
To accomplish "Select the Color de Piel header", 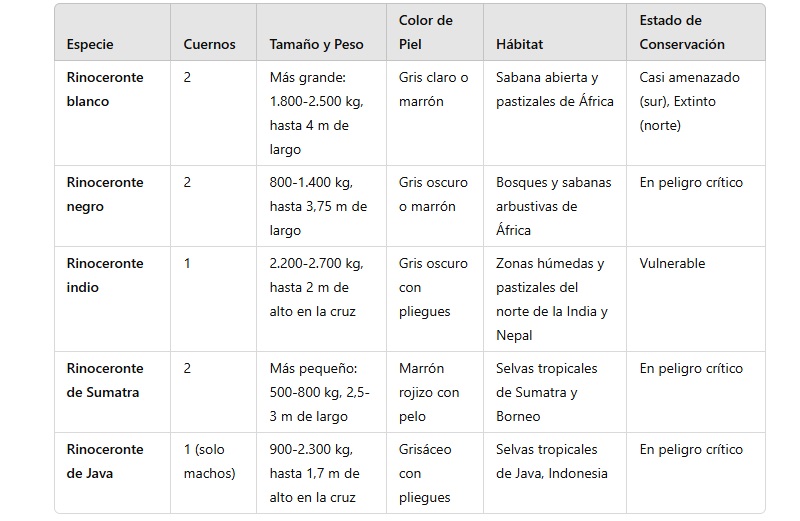I will [426, 32].
